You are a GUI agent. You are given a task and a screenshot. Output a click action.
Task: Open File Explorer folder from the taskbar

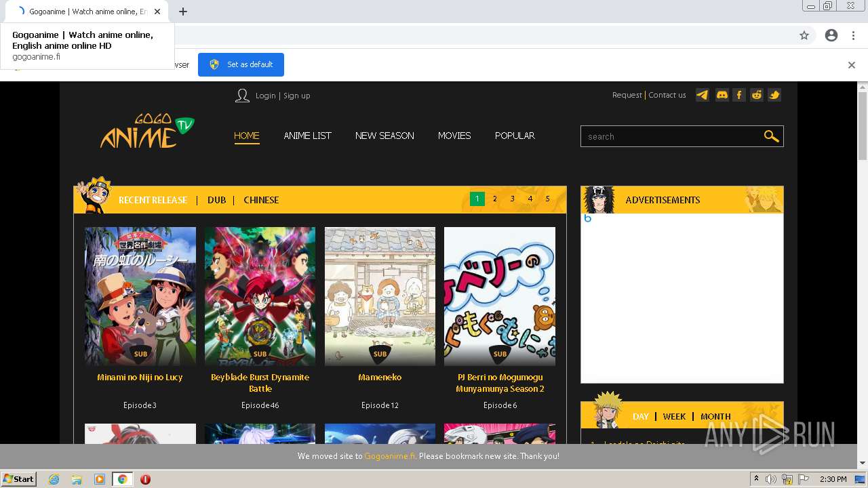tap(77, 479)
